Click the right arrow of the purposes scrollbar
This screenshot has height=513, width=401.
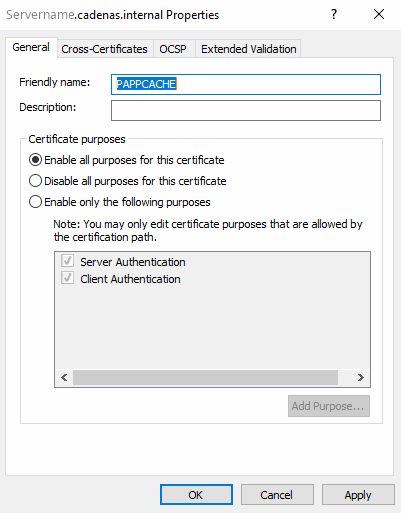click(x=361, y=377)
